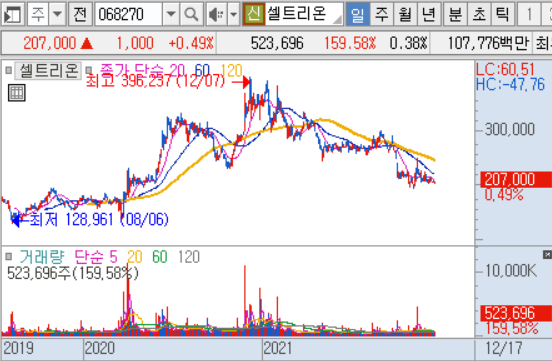Click the volume ratio 159.58% in header
The height and width of the screenshot is (361, 552).
click(350, 43)
